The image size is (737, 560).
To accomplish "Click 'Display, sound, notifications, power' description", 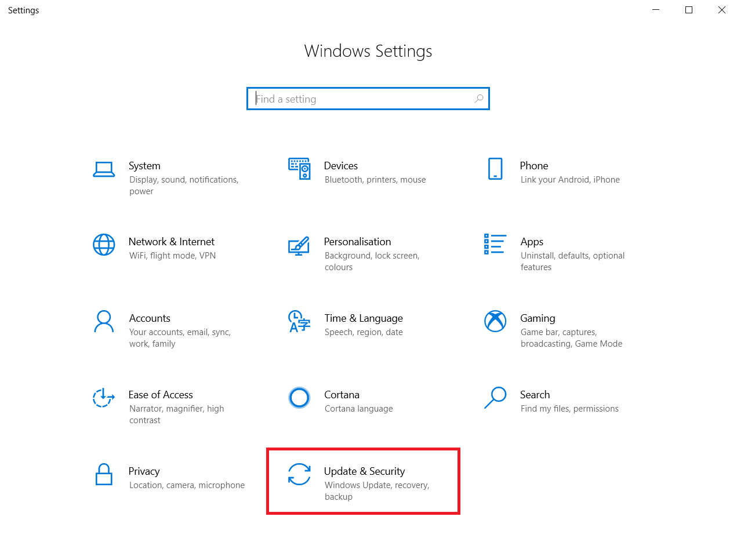I will (x=184, y=186).
